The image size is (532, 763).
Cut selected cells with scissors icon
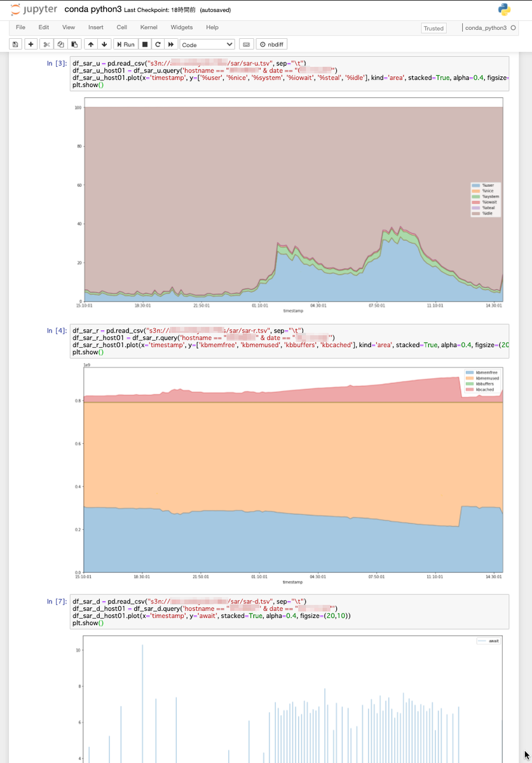coord(46,45)
